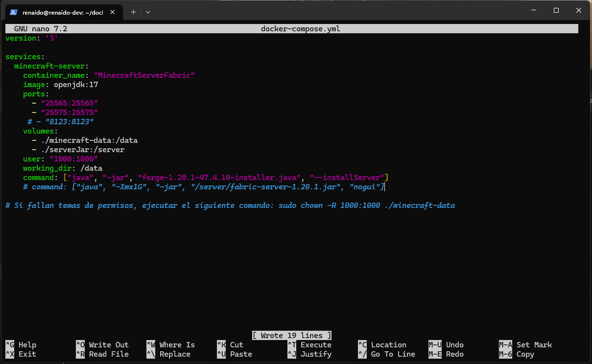Close the renaido@renaido-dev tab
Image resolution: width=592 pixels, height=364 pixels.
coord(113,12)
